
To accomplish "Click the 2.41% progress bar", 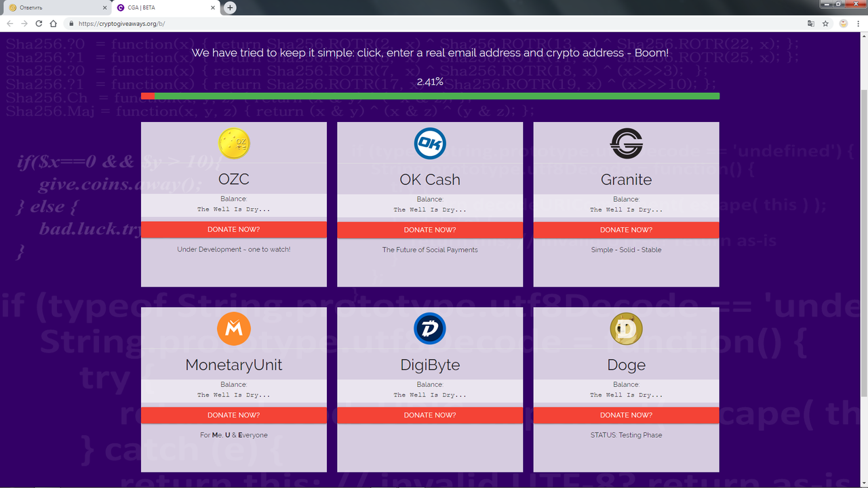I will point(430,96).
